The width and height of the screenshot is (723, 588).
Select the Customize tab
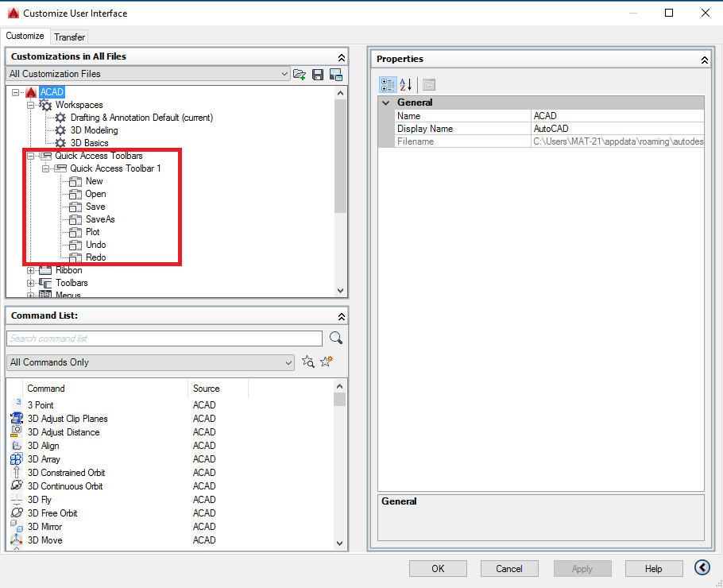[25, 37]
